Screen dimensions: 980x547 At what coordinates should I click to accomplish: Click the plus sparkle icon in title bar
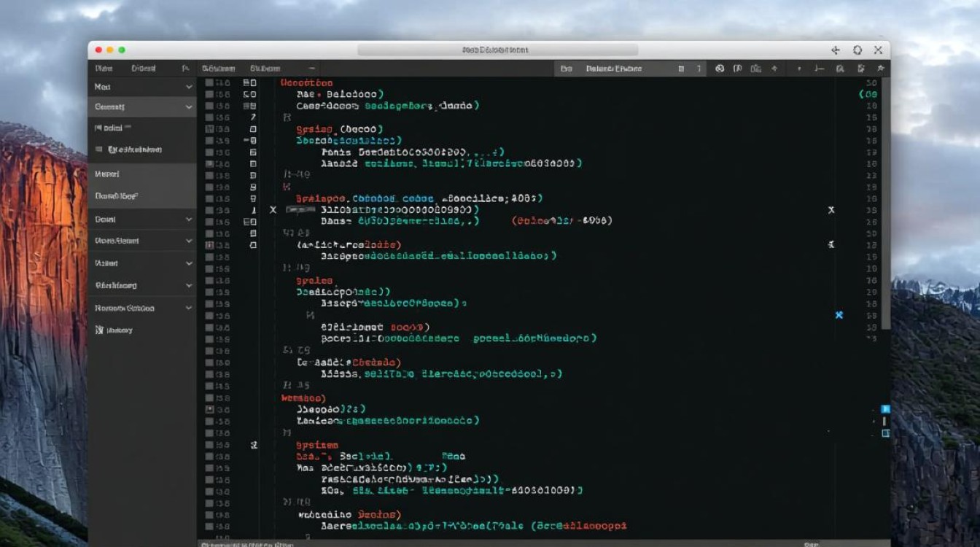pos(836,50)
